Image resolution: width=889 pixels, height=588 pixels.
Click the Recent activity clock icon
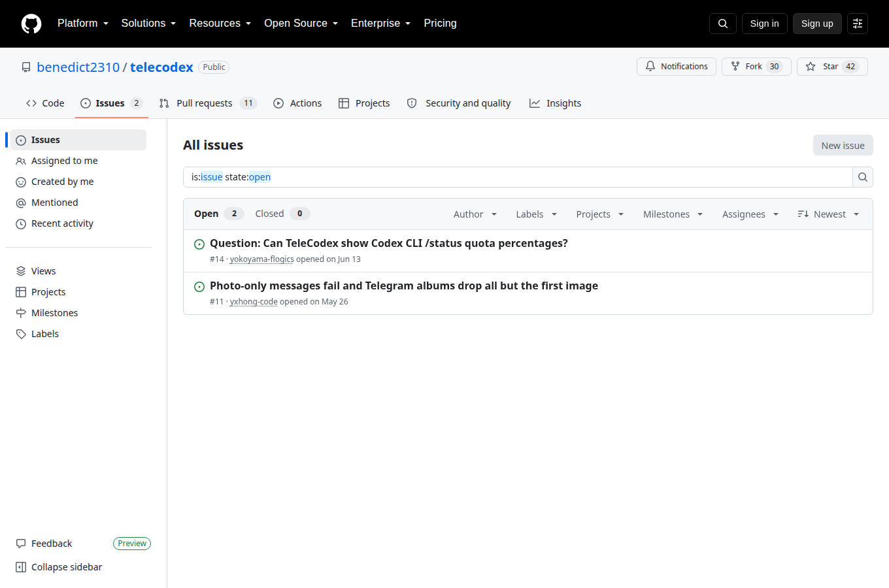tap(21, 223)
